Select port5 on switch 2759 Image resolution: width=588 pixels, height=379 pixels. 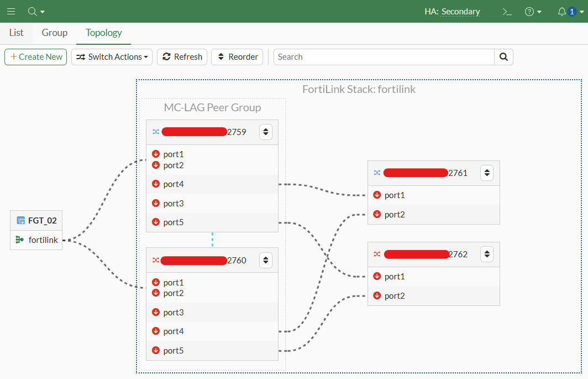point(212,222)
